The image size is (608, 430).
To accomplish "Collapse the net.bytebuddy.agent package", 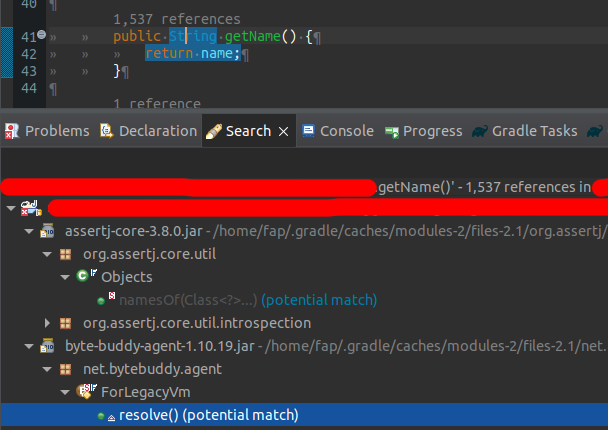I will tap(47, 369).
